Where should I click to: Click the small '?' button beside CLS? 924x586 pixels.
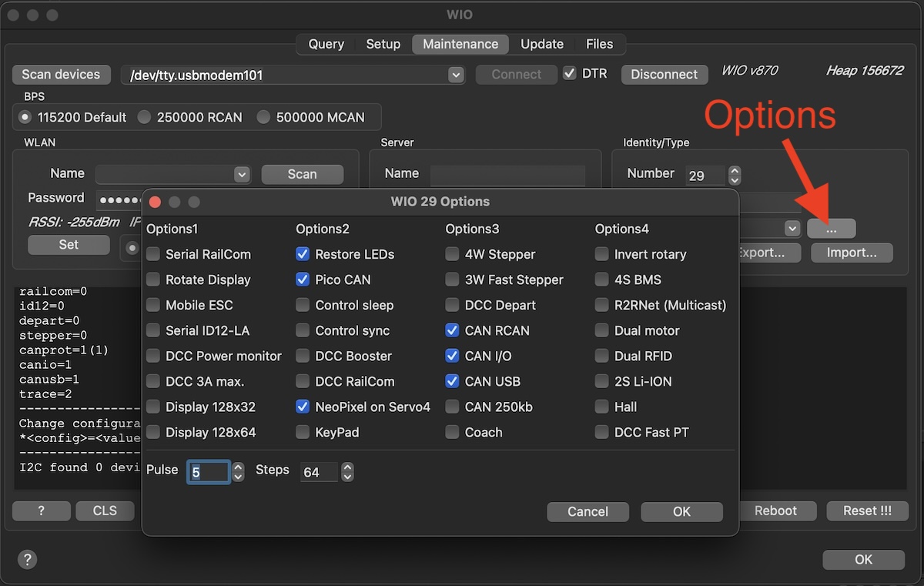(42, 511)
